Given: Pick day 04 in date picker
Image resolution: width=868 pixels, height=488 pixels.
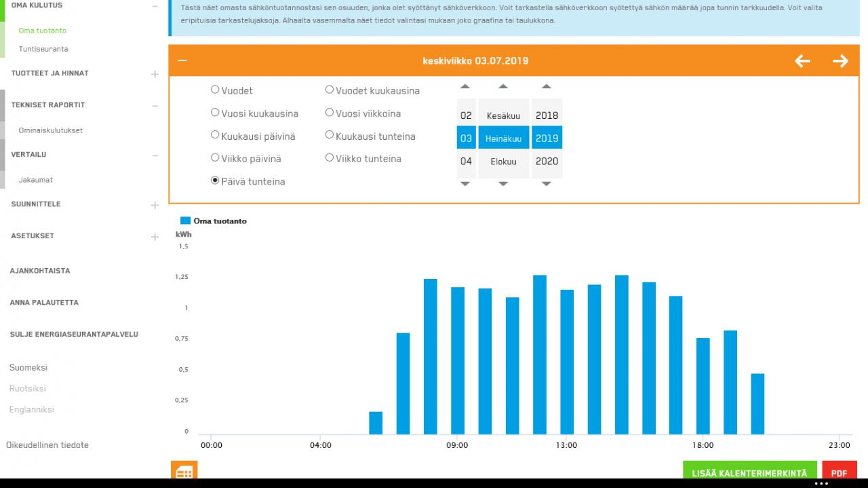Looking at the screenshot, I should pyautogui.click(x=466, y=162).
